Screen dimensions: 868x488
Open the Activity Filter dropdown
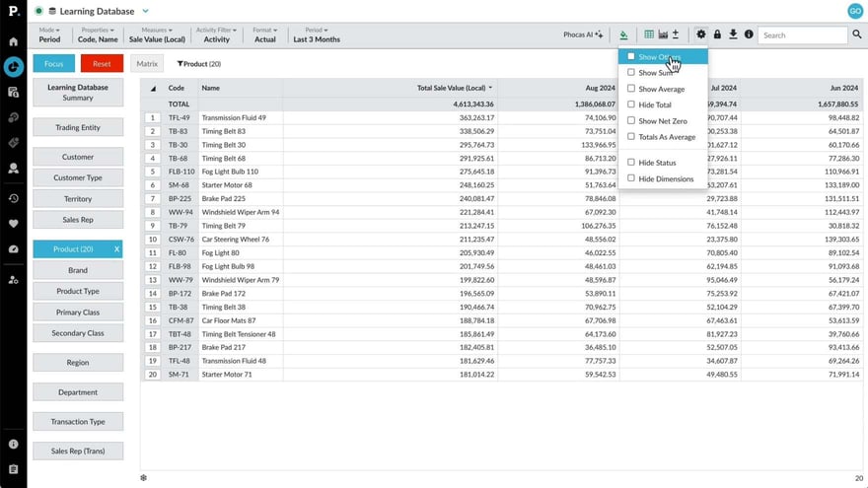[216, 35]
